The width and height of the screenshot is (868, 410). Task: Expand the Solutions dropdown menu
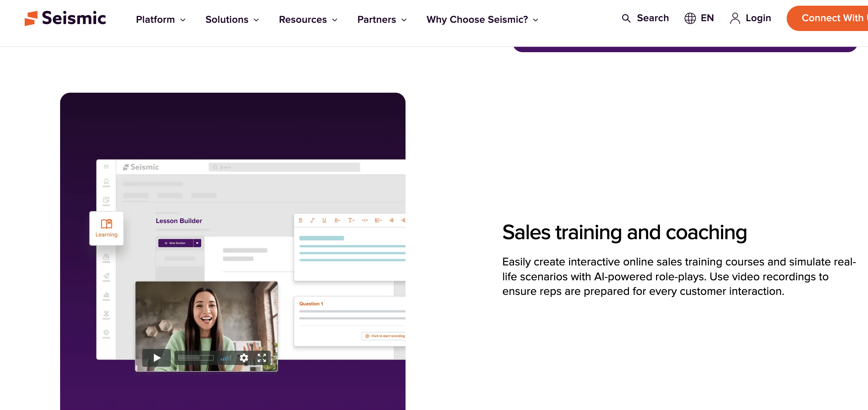click(232, 20)
